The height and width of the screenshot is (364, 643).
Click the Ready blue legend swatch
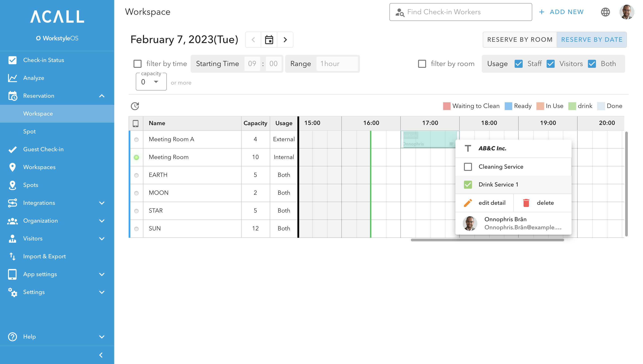[x=508, y=106]
